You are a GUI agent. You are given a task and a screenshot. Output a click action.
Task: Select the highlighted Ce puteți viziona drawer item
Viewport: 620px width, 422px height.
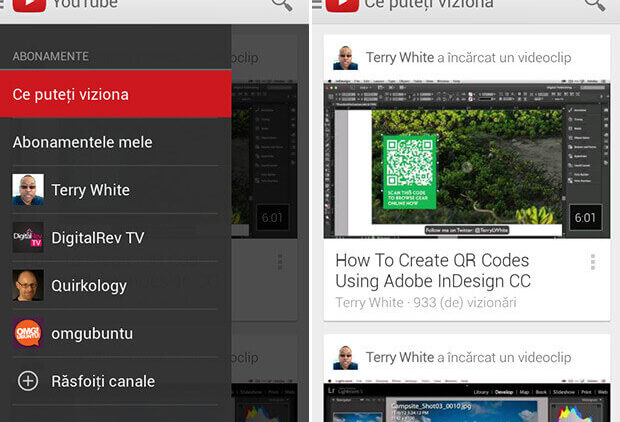click(x=115, y=94)
